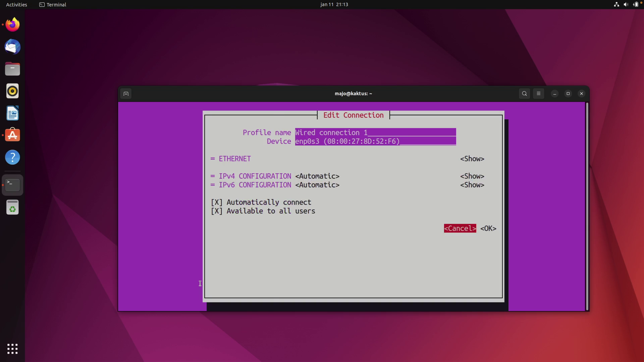
Task: Select the Terminal icon in the dock
Action: [12, 185]
